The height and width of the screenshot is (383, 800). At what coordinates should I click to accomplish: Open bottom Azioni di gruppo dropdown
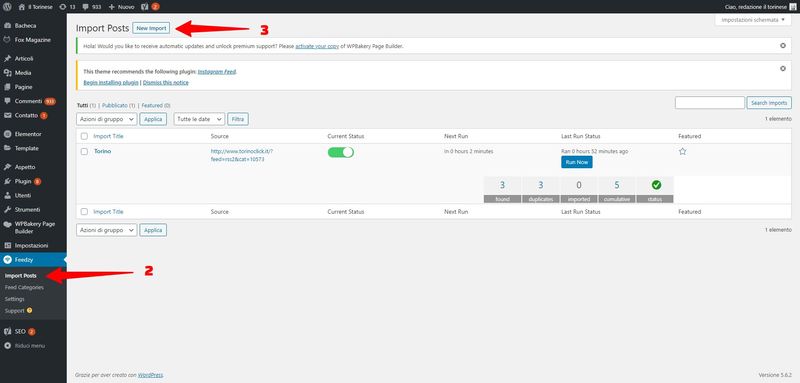point(107,230)
